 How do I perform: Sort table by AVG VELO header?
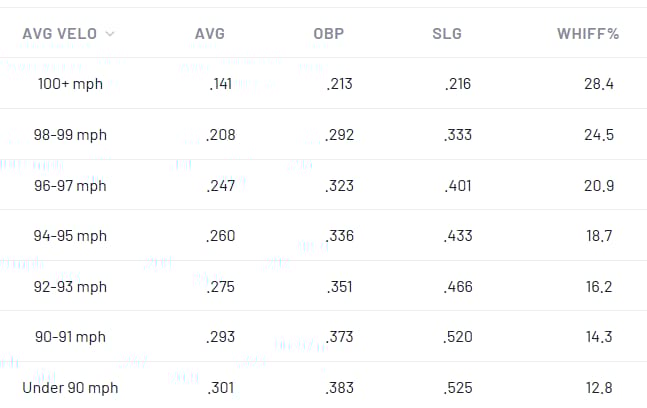[x=59, y=34]
